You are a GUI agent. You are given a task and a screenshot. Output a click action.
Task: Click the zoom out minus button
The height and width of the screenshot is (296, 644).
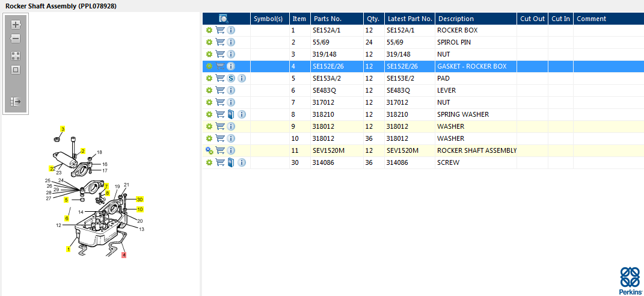(16, 39)
